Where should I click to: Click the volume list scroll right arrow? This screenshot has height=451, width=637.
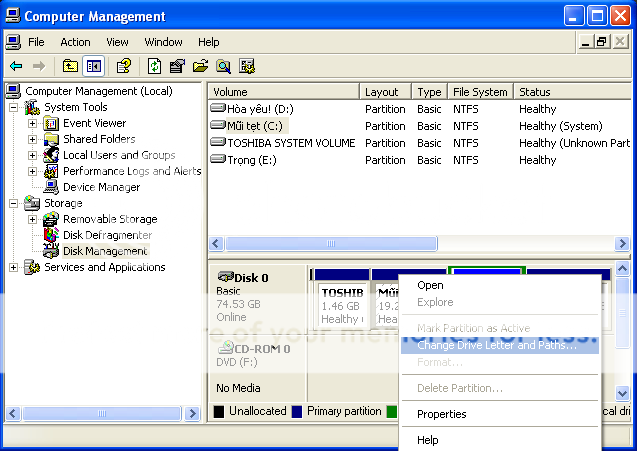tap(622, 243)
